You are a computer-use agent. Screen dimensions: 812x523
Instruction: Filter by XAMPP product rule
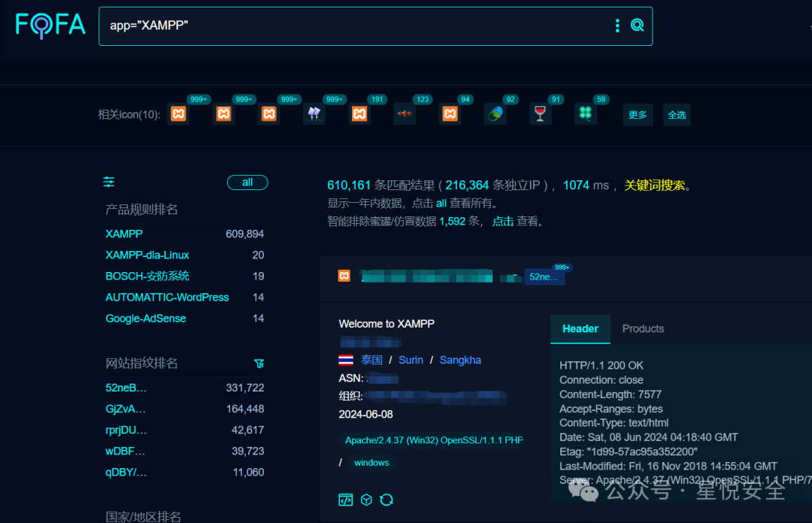124,234
